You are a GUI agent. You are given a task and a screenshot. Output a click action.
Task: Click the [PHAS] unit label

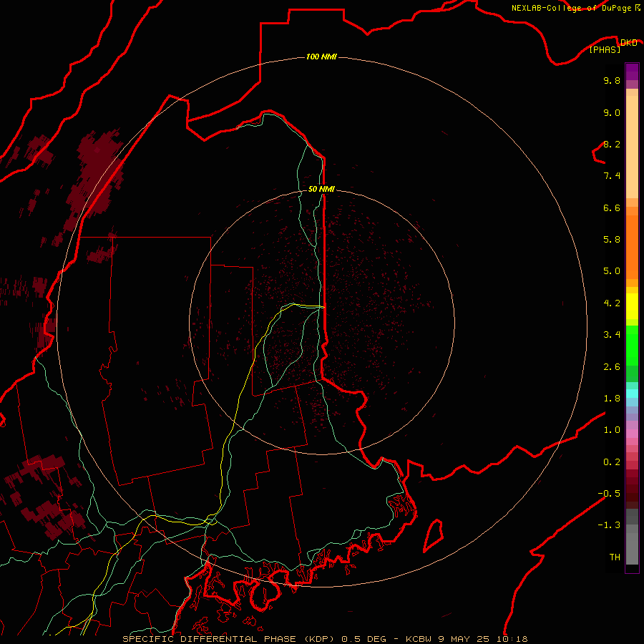pos(605,49)
